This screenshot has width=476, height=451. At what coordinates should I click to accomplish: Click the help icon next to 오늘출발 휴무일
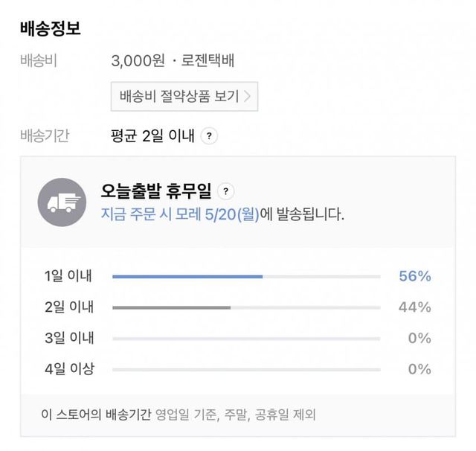227,191
